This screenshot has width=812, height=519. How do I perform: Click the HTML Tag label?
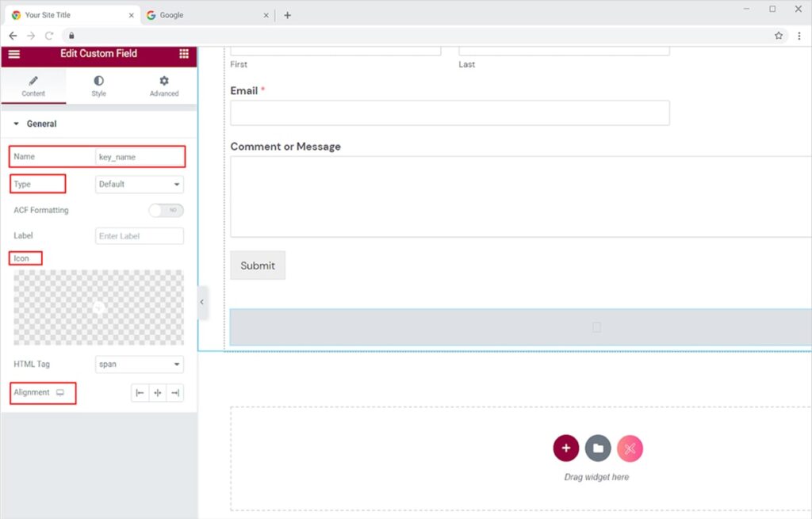click(x=32, y=364)
